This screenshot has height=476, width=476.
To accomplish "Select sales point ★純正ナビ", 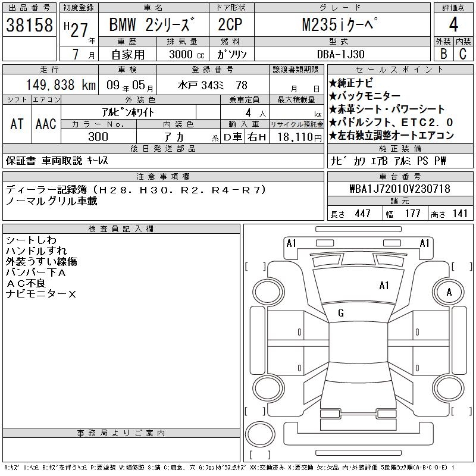I will (350, 83).
